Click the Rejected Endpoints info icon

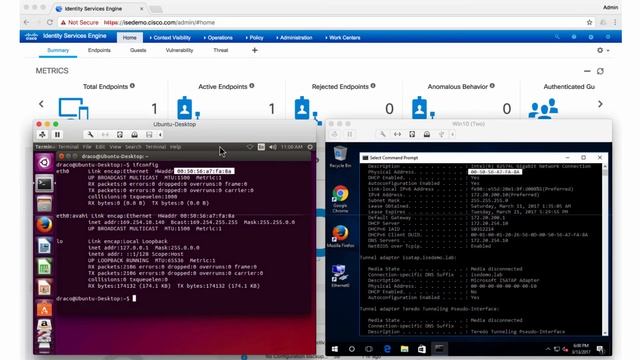click(373, 86)
